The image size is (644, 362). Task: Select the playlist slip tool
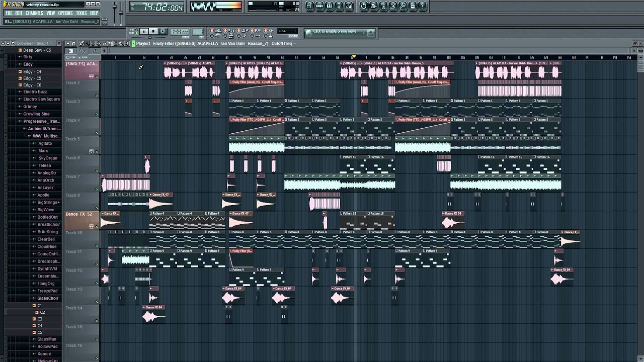[x=104, y=43]
